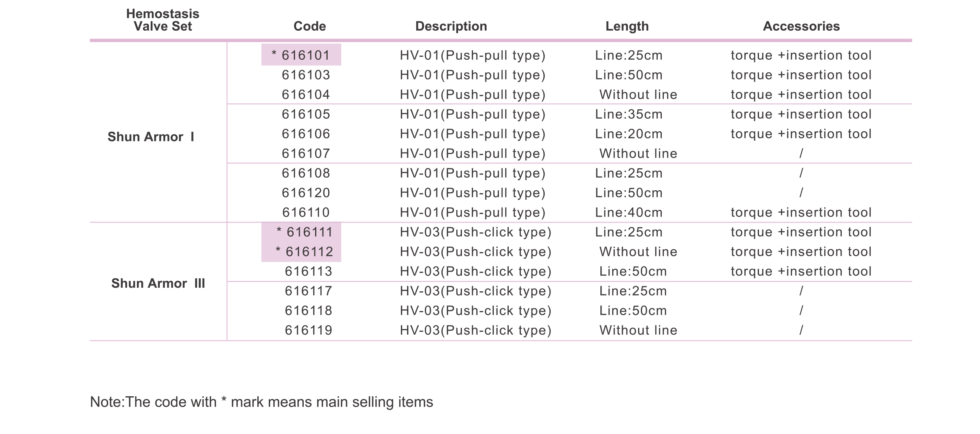Viewport: 980px width, 434px height.
Task: Select the Description column header
Action: pos(451,26)
